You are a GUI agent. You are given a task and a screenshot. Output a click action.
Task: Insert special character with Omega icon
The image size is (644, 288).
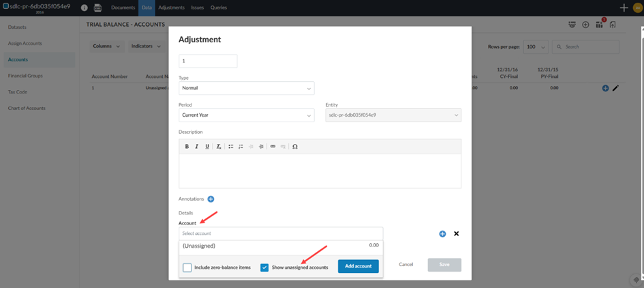point(294,146)
